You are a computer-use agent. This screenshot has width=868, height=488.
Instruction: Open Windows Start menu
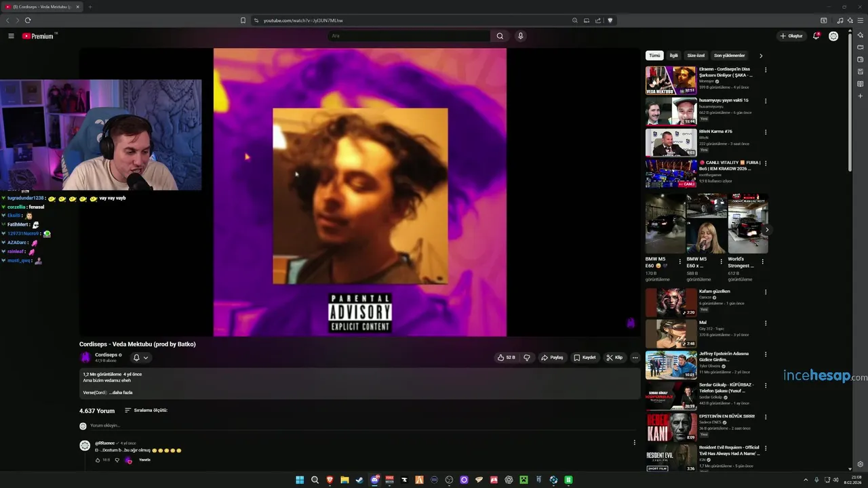pyautogui.click(x=300, y=480)
